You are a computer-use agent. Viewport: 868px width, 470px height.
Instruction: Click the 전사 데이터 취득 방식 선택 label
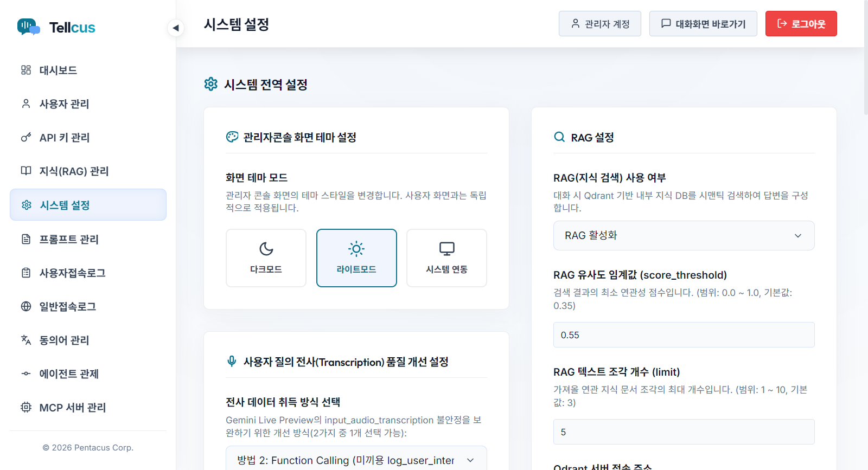click(x=283, y=402)
